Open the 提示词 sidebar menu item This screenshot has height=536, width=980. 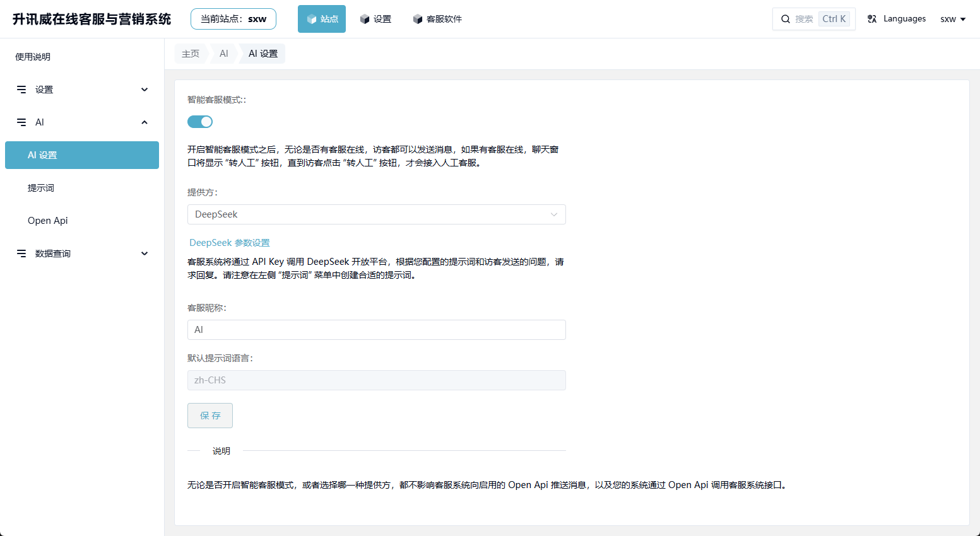(41, 188)
